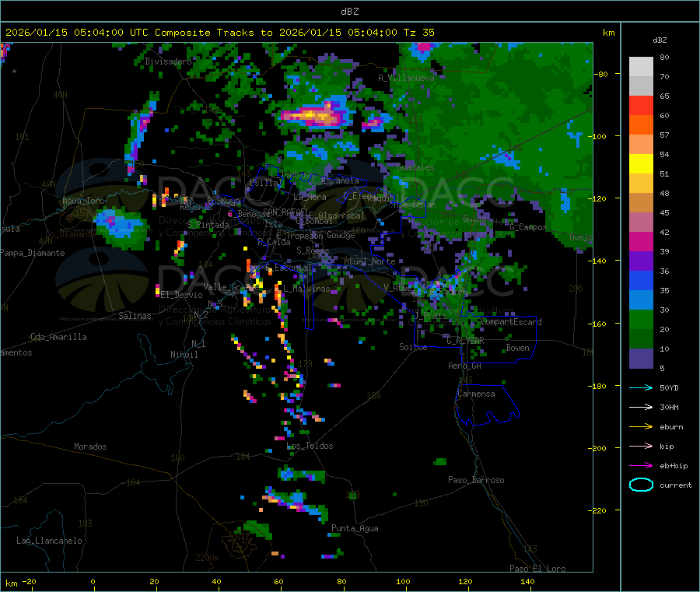Image resolution: width=700 pixels, height=592 pixels.
Task: Click the 'Lag.Llancanelo' map label
Action: click(49, 541)
